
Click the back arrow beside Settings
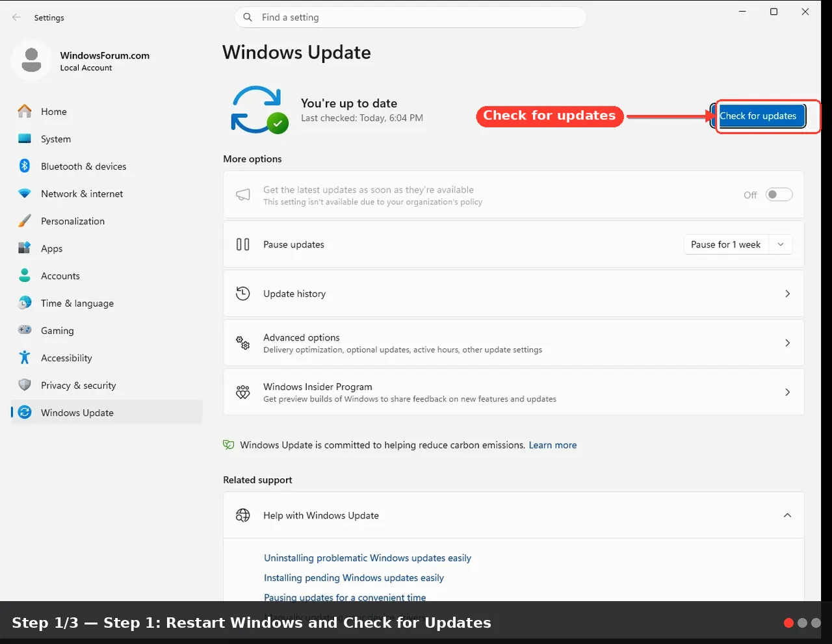(16, 18)
